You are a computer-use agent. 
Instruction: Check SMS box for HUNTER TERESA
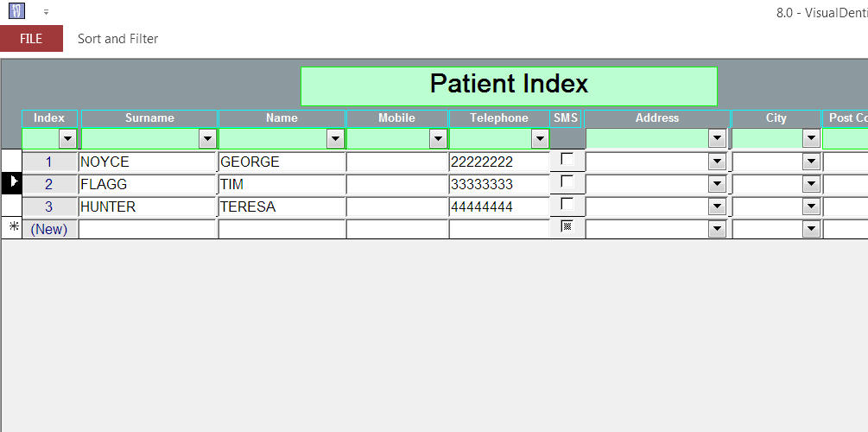pyautogui.click(x=567, y=204)
